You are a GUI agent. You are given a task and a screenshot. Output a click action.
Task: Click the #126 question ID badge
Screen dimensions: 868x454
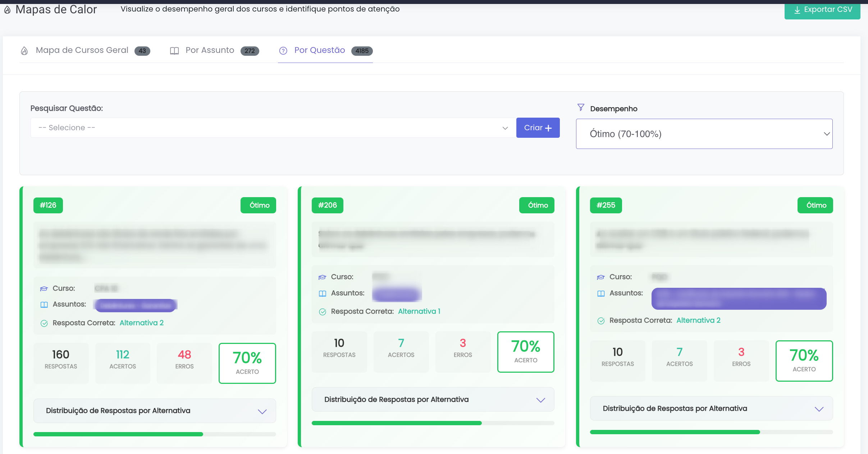[x=48, y=205]
